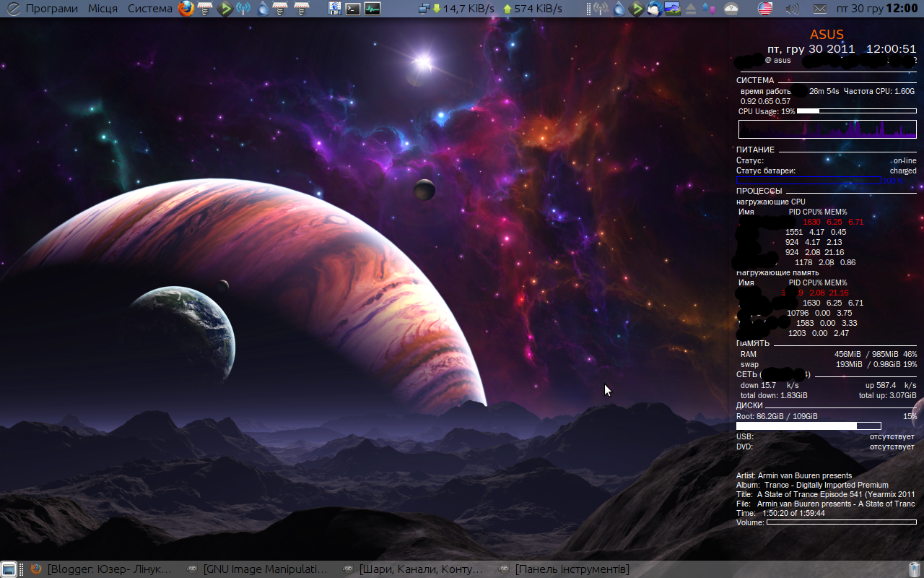
Task: Click the CPU history graph
Action: 827,129
